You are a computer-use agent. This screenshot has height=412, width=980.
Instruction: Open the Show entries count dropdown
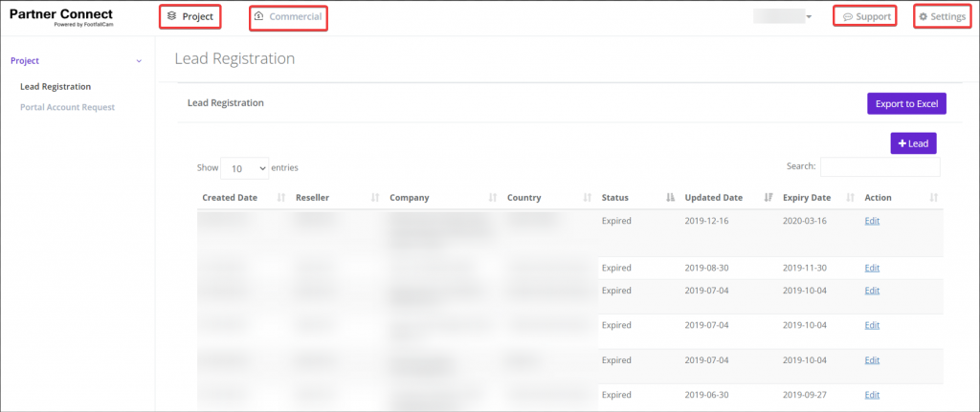(244, 168)
